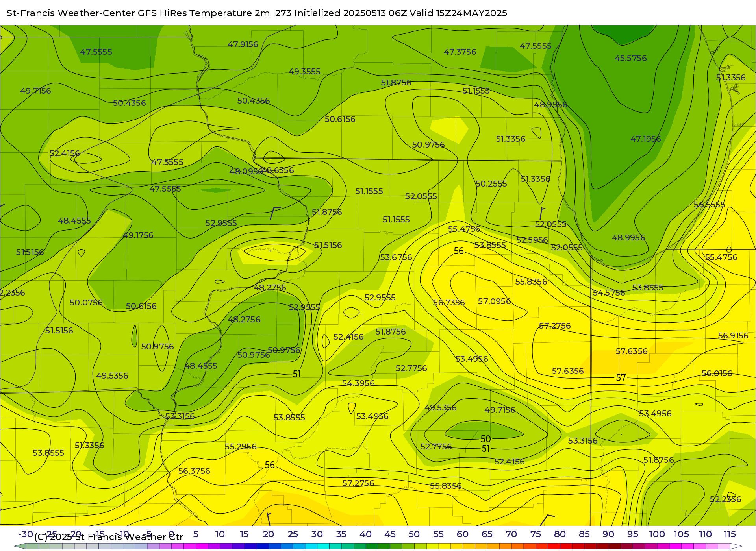Image resolution: width=756 pixels, height=551 pixels.
Task: Click the dark blue legend swatch below 20
Action: point(263,546)
